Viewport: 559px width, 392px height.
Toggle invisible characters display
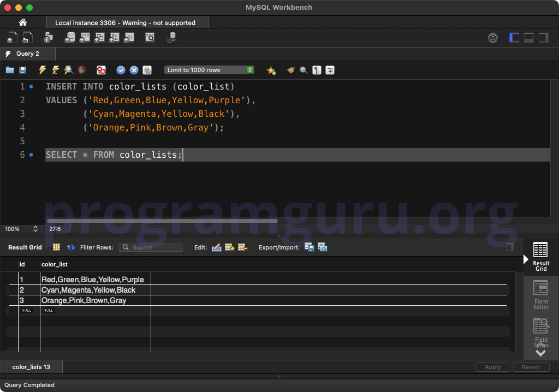pos(317,70)
